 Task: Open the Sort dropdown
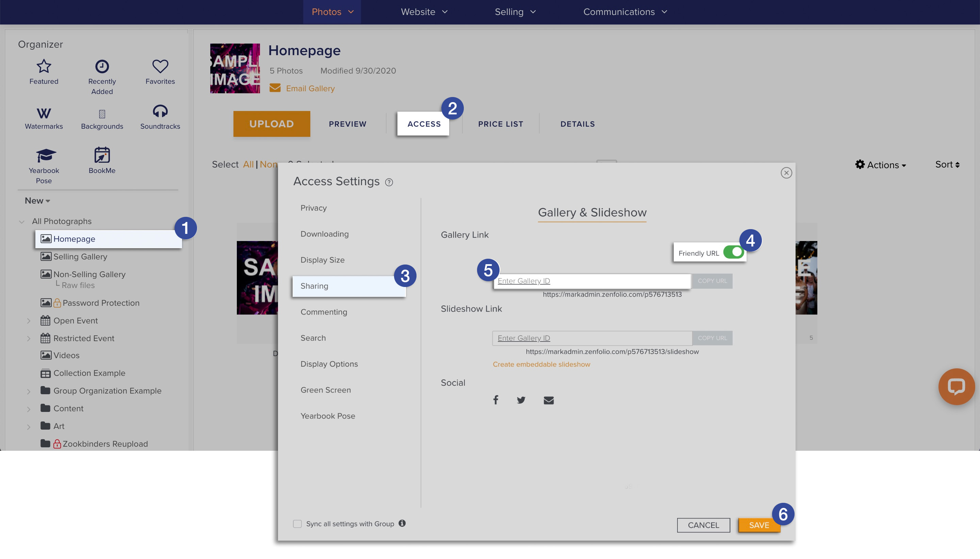click(947, 164)
